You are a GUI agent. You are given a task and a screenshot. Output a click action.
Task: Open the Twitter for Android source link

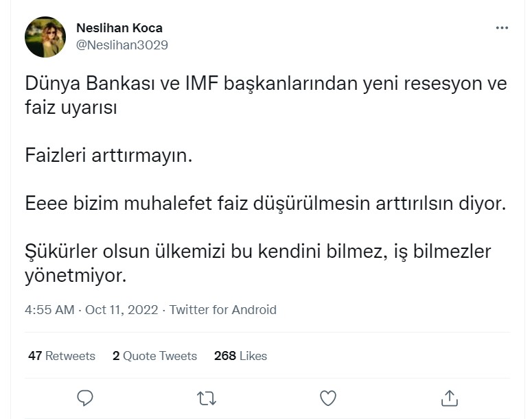[x=222, y=310]
